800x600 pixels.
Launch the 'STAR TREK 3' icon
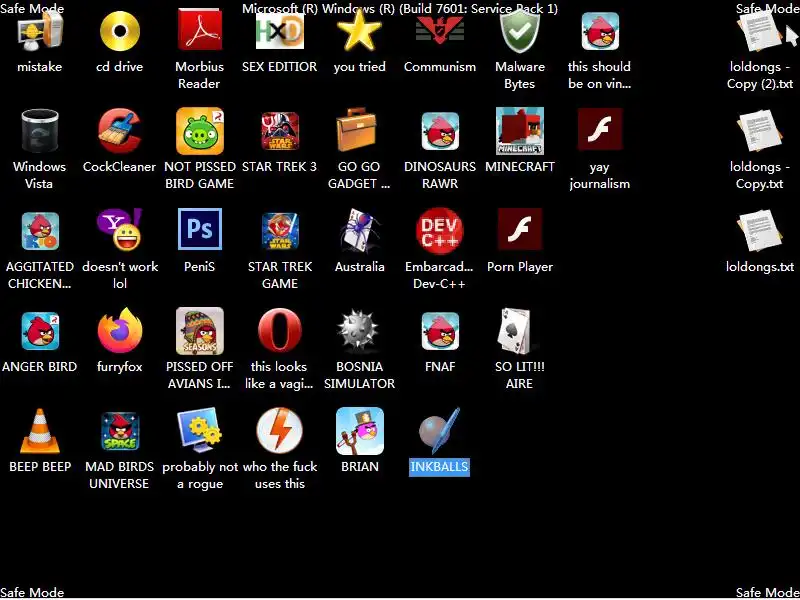[280, 131]
